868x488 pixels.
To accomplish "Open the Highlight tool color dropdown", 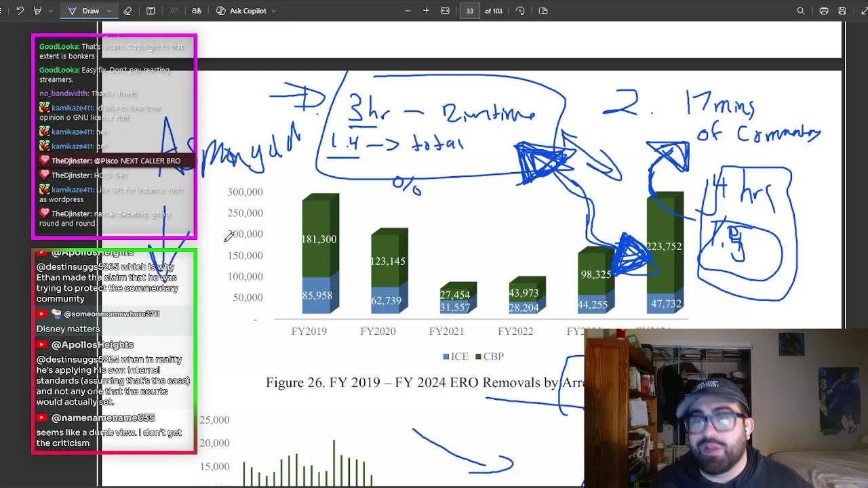I will click(x=50, y=11).
